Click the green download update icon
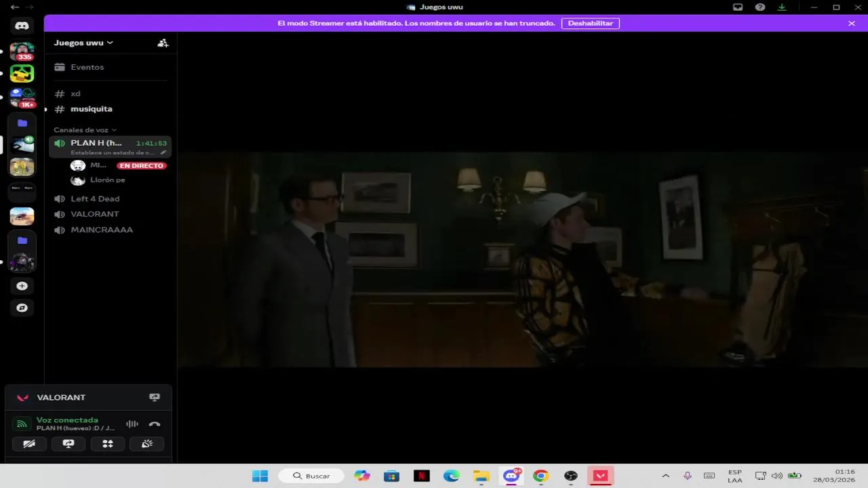The width and height of the screenshot is (868, 488). 782,7
